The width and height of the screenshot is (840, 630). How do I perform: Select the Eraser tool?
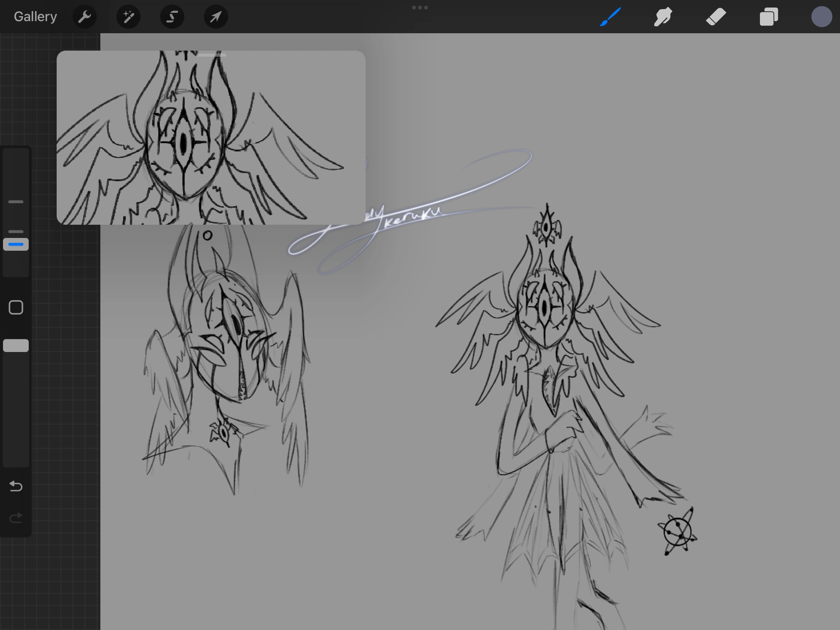pyautogui.click(x=716, y=16)
